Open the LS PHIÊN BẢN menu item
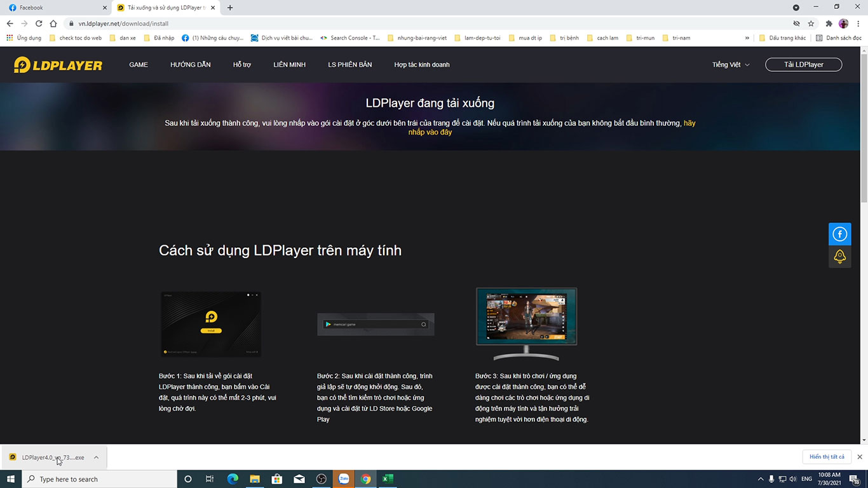The height and width of the screenshot is (488, 868). tap(349, 65)
